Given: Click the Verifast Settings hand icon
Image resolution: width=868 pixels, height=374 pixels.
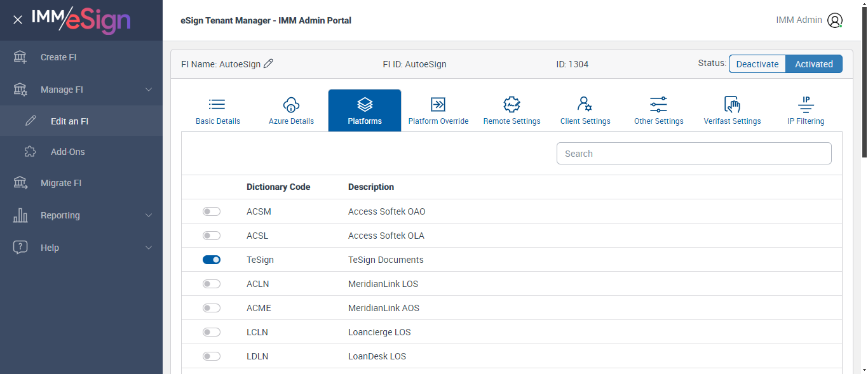Looking at the screenshot, I should (x=732, y=105).
